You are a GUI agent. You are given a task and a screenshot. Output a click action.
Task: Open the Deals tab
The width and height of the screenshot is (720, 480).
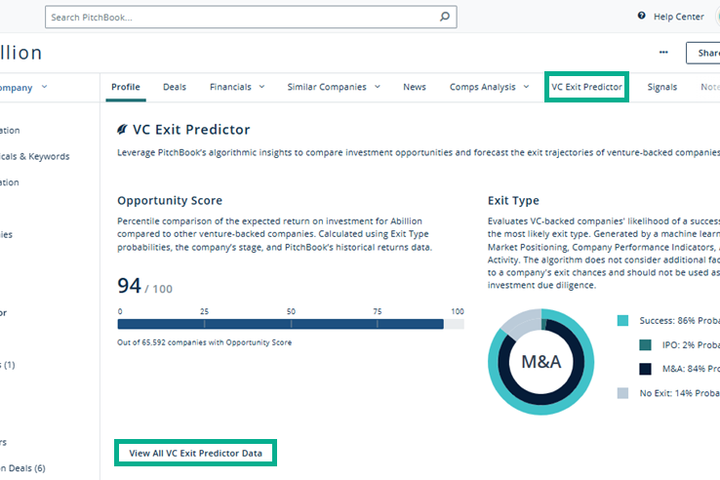tap(174, 87)
